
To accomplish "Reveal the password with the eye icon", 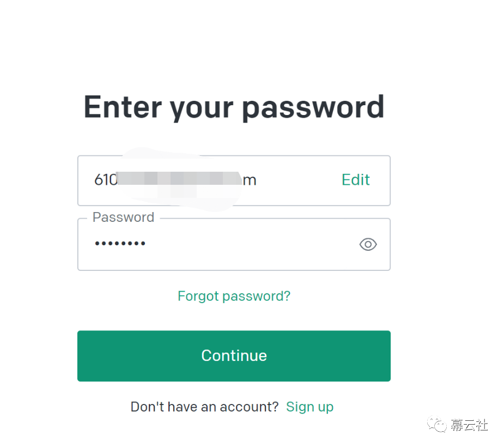I will pos(368,245).
